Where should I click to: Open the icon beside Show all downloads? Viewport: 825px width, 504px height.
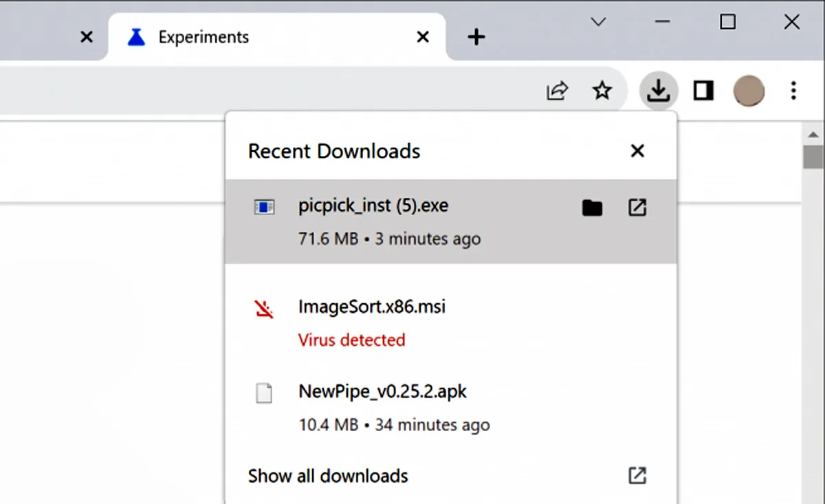coord(637,475)
